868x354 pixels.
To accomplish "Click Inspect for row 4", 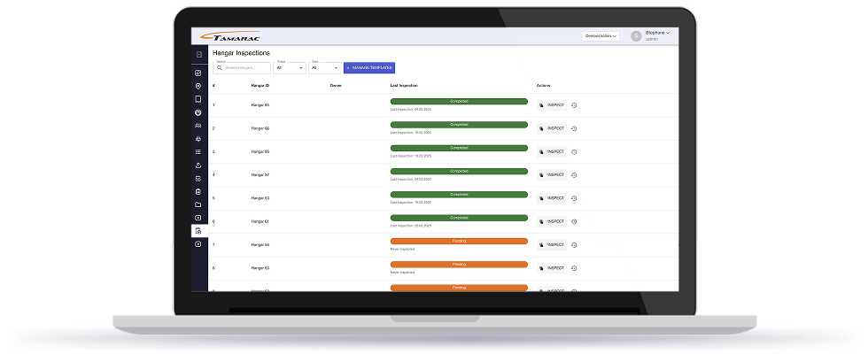I will point(552,175).
